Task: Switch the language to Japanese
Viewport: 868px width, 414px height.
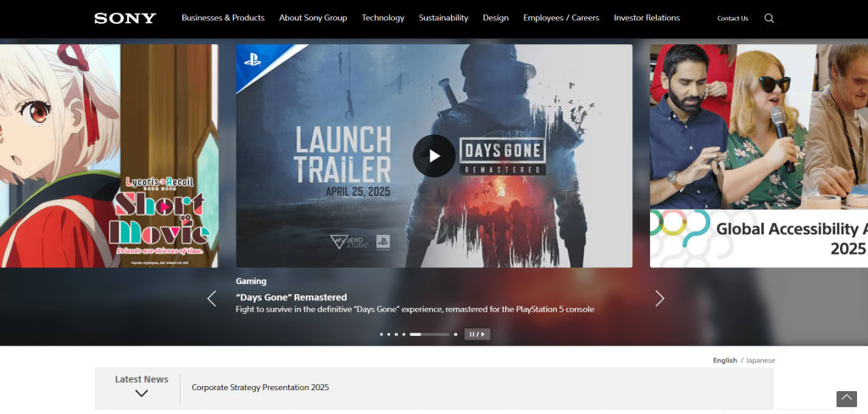Action: point(760,361)
